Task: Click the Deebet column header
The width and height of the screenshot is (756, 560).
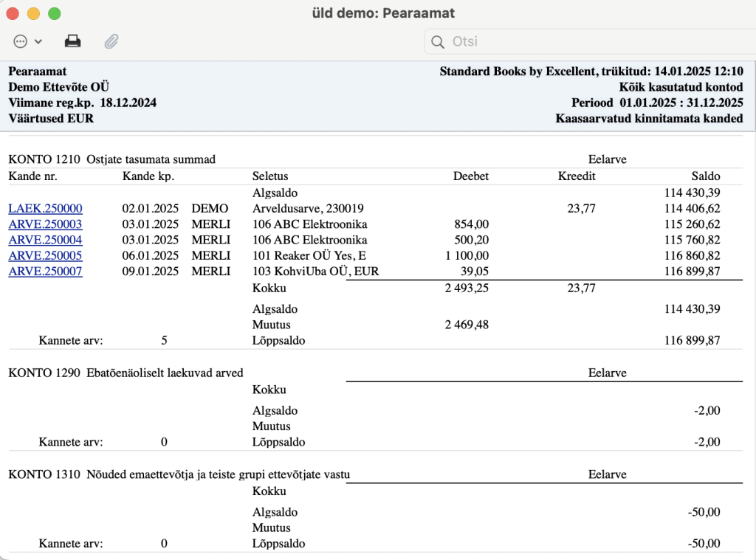Action: [470, 176]
